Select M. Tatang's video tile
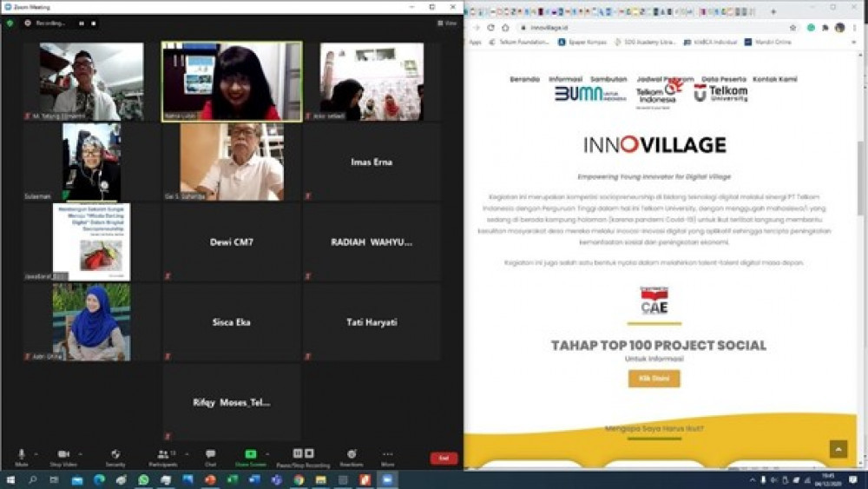The image size is (868, 489). 92,82
